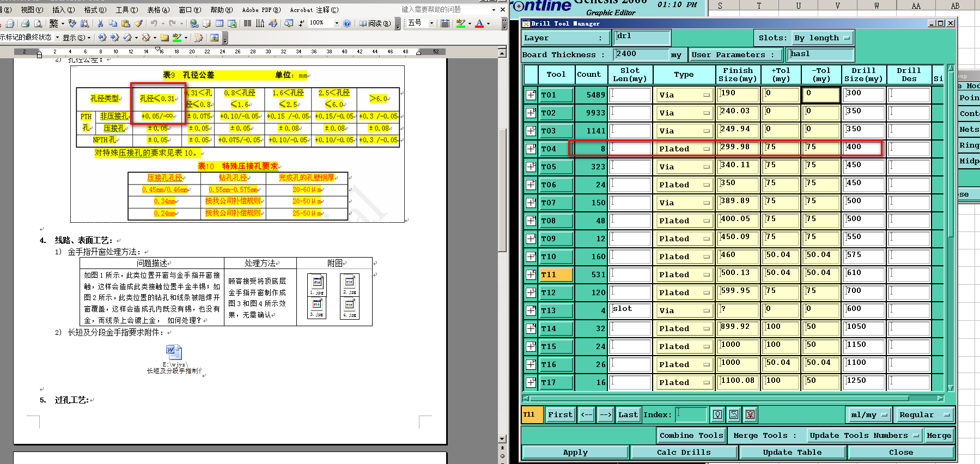Open the Type dropdown for tool T13
The image size is (980, 464).
point(684,310)
